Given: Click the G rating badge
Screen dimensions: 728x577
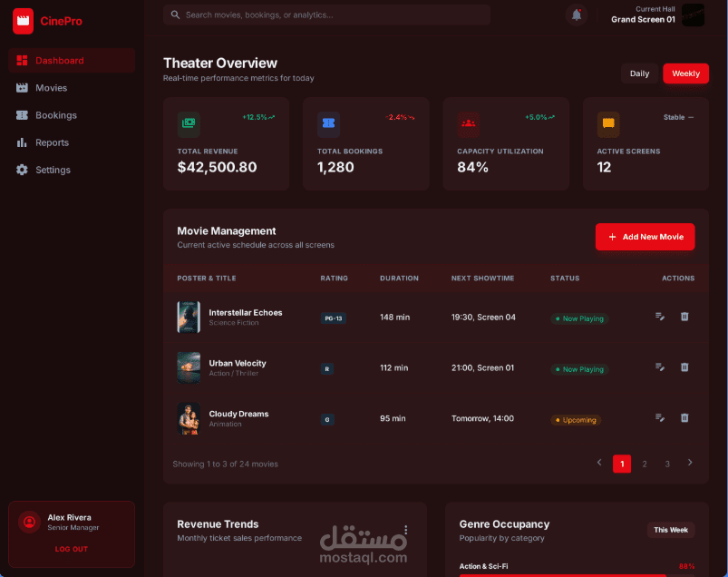Looking at the screenshot, I should pos(327,419).
